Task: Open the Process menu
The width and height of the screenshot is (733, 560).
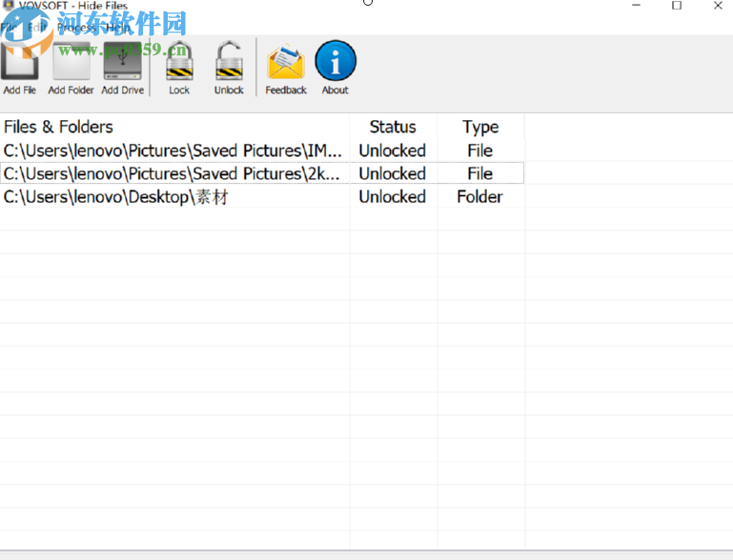Action: [76, 28]
